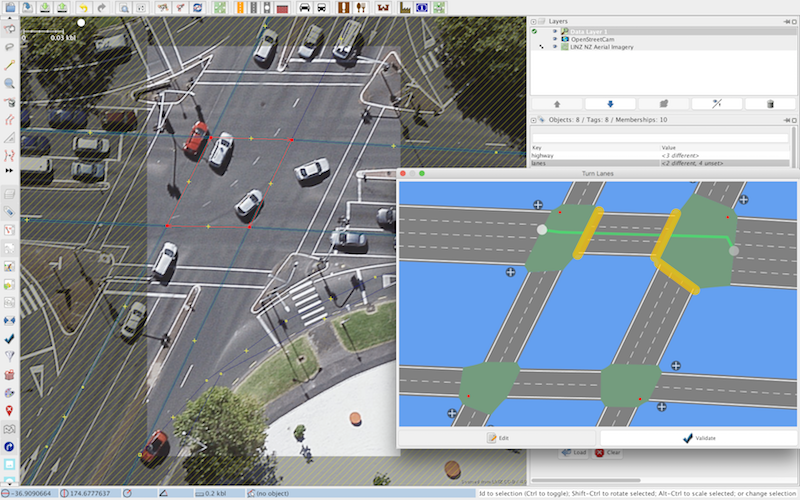Select the lasso selection tool
Image resolution: width=800 pixels, height=500 pixels.
point(9,47)
